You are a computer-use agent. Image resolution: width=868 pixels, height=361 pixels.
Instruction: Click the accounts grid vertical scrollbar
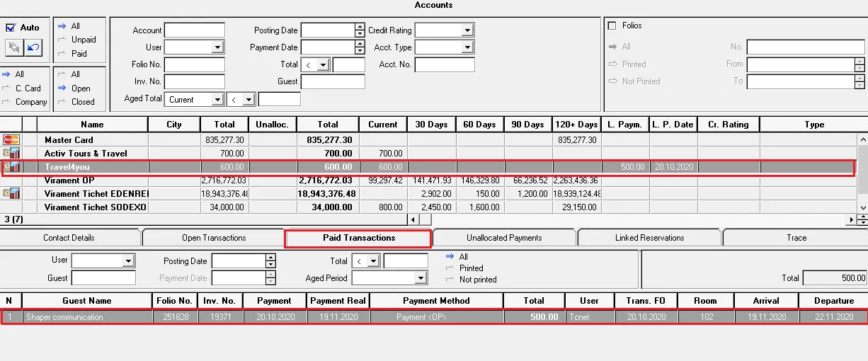[862, 173]
